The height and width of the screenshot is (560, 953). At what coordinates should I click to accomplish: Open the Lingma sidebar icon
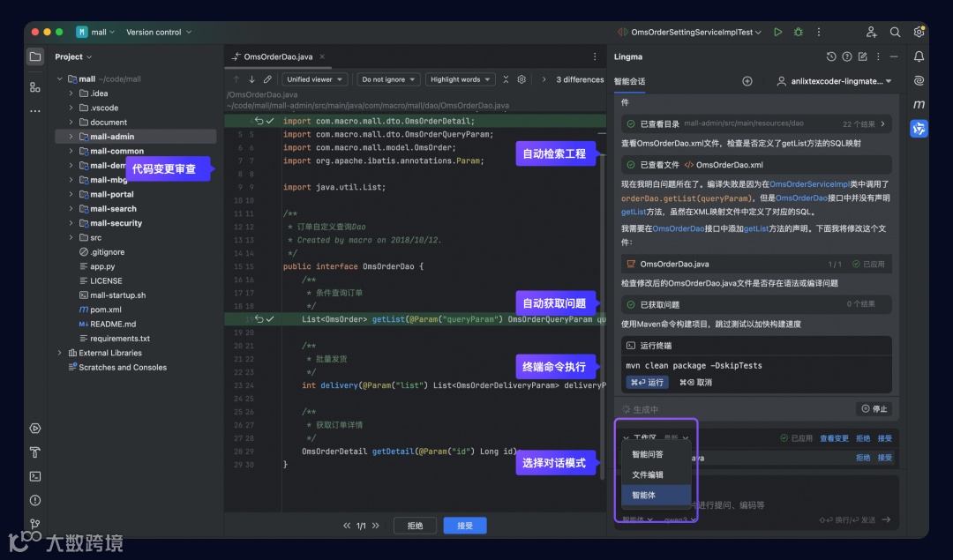coord(919,128)
